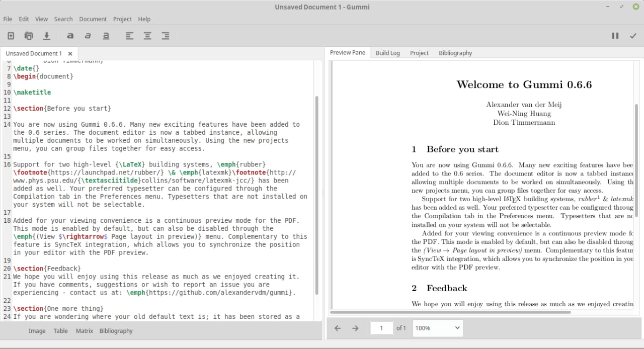Click 'Dion Timmermann' in preview
Image resolution: width=644 pixels, height=349 pixels.
(524, 122)
